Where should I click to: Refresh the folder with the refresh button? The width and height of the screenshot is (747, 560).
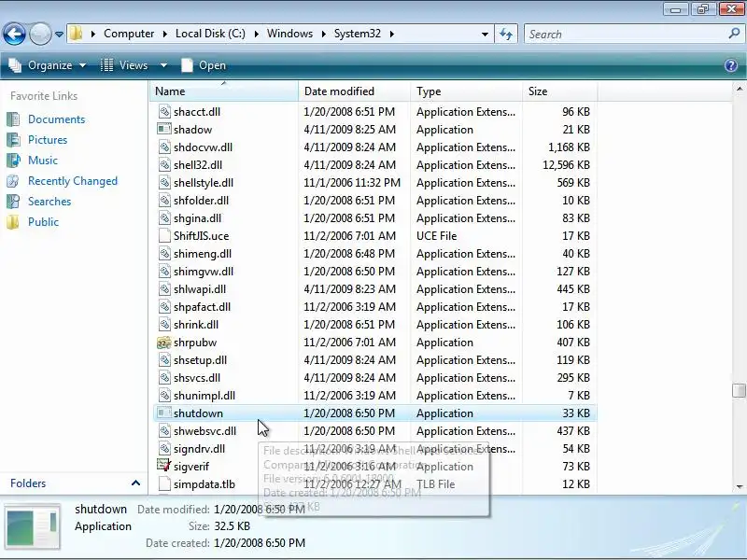(506, 34)
